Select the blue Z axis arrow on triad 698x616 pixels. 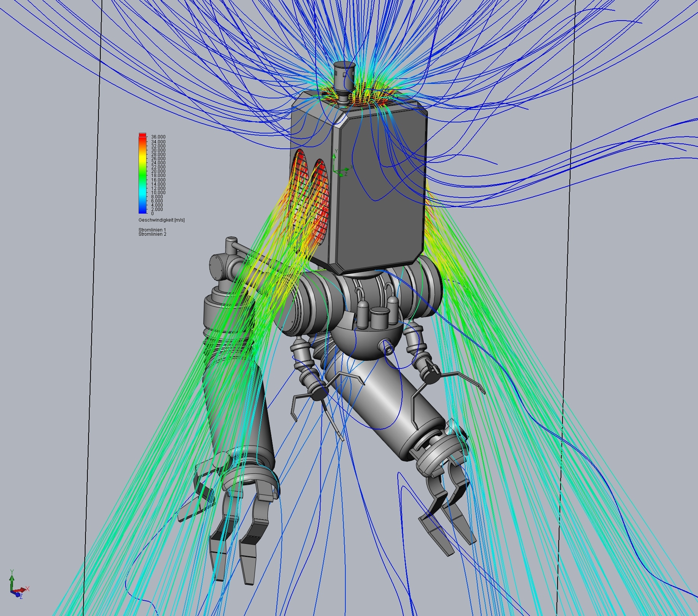[18, 596]
